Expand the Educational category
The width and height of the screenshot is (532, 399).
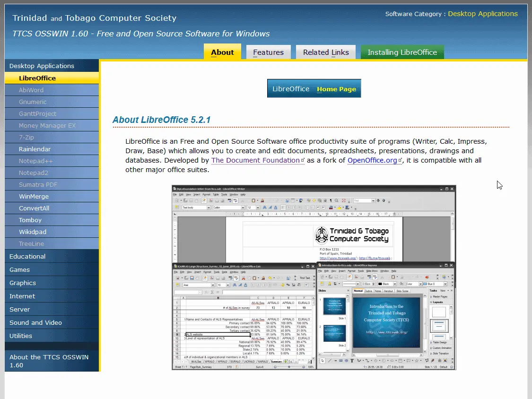27,256
